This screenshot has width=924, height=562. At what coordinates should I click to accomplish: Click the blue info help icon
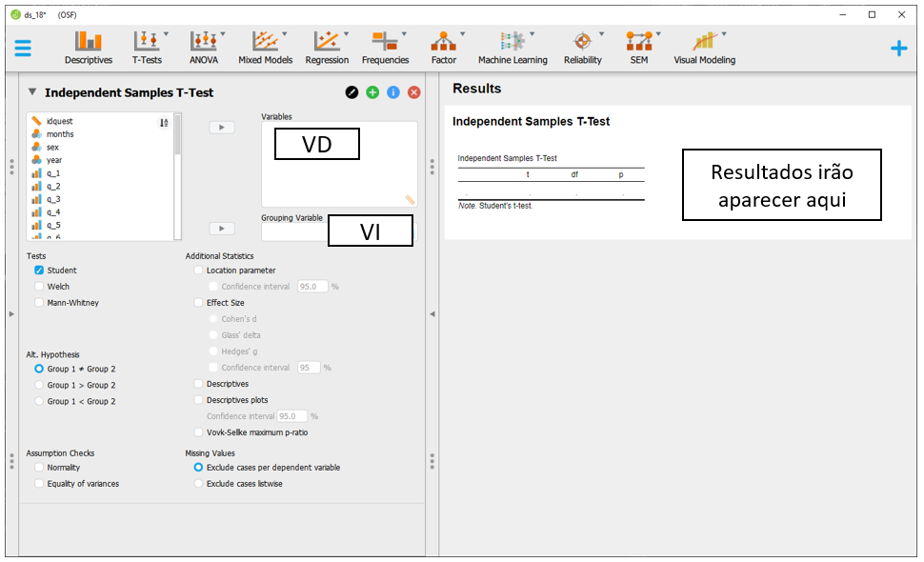(x=393, y=92)
